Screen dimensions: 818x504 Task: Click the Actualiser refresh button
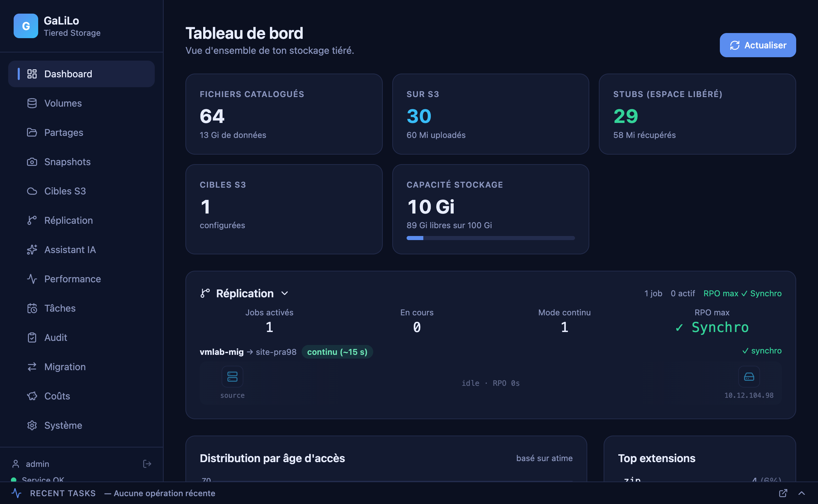[x=758, y=45]
